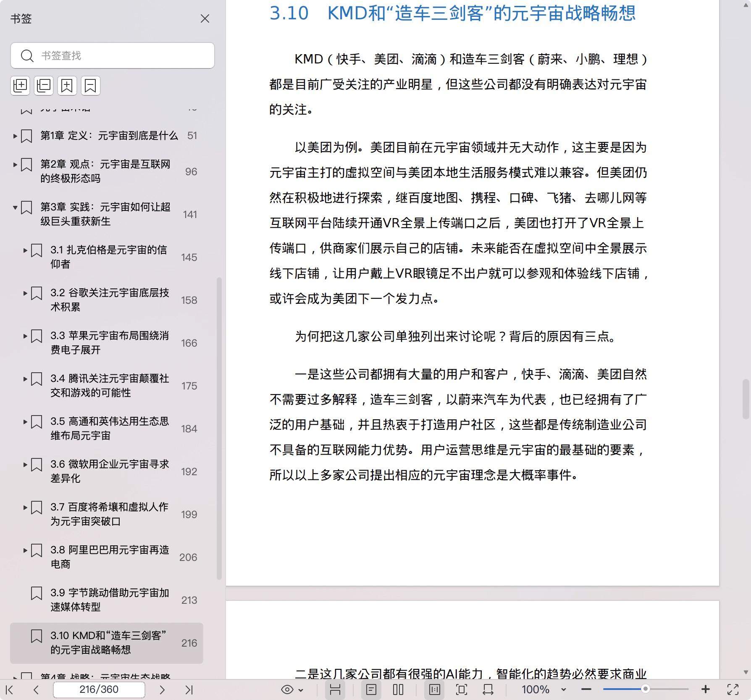
Task: Expand section 3.7 百度 bookmark
Action: [25, 507]
